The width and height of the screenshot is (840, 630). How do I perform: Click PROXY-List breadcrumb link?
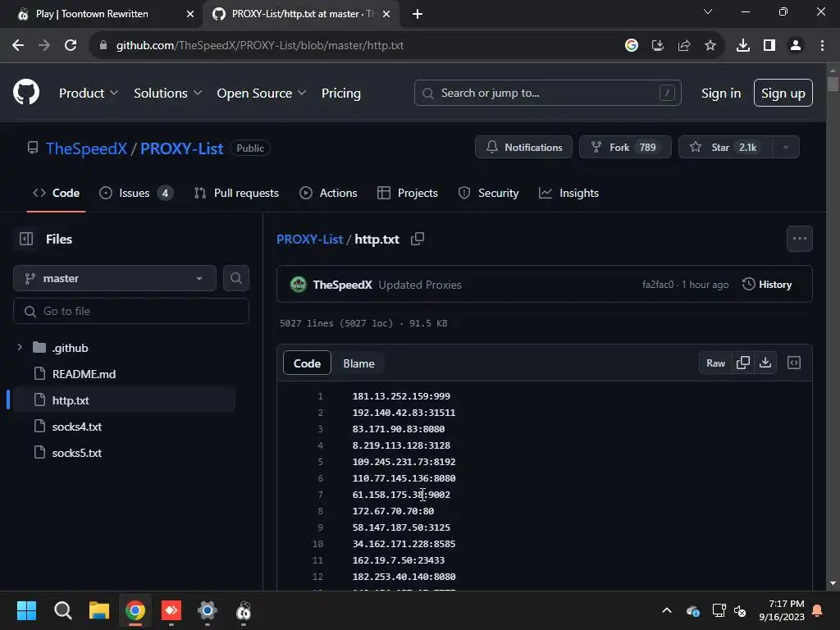point(309,240)
